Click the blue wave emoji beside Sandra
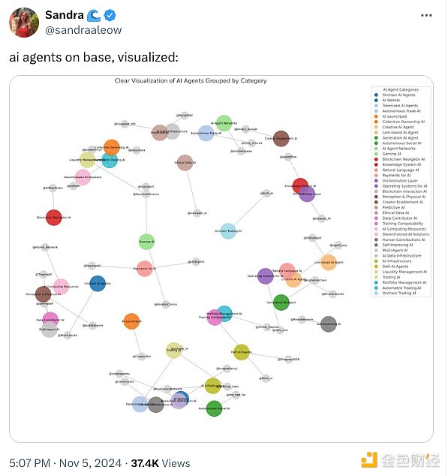This screenshot has width=448, height=476. click(x=94, y=16)
